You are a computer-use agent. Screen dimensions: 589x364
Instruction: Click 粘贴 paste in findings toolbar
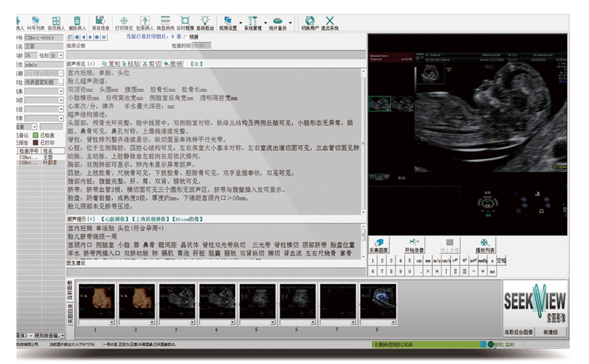(x=131, y=64)
